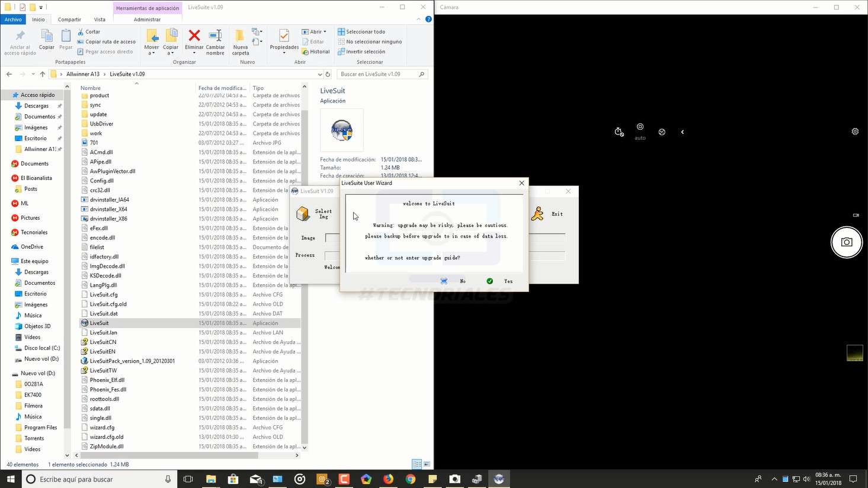Open Task View on taskbar
Screen dimensions: 868x488
188,479
